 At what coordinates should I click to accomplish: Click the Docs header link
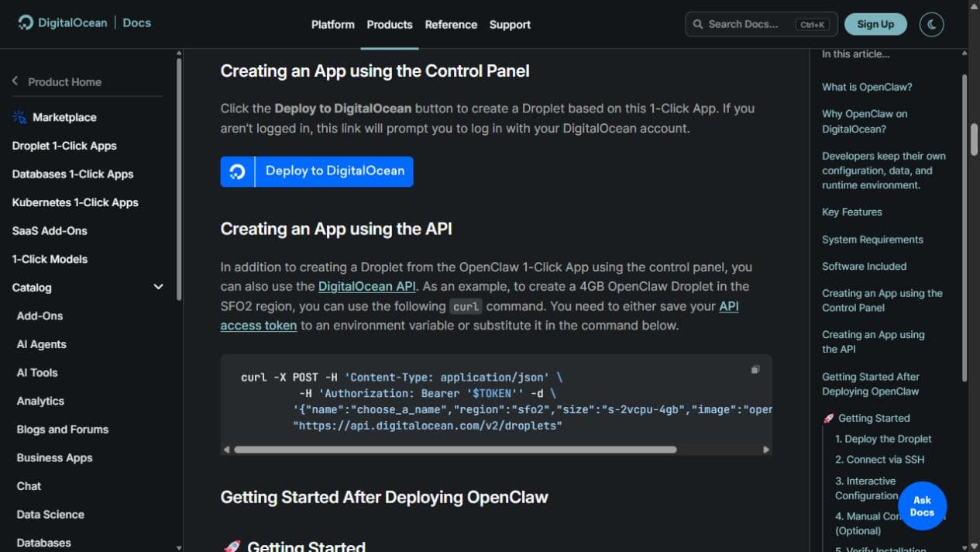137,23
